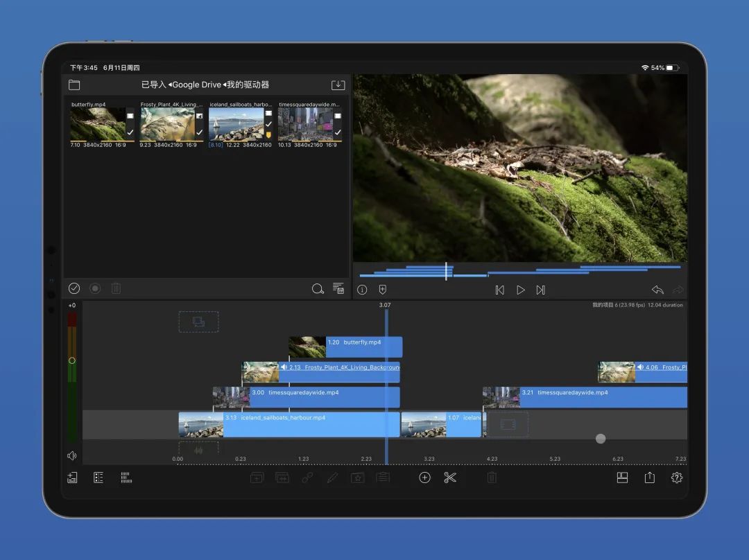
Task: Add a marker using shield-plus icon
Action: click(x=382, y=290)
